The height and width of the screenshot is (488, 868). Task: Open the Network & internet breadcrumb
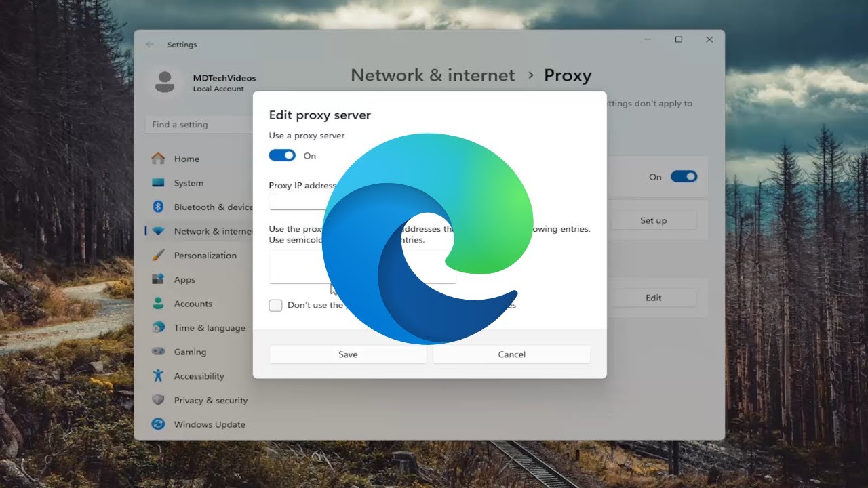[433, 75]
